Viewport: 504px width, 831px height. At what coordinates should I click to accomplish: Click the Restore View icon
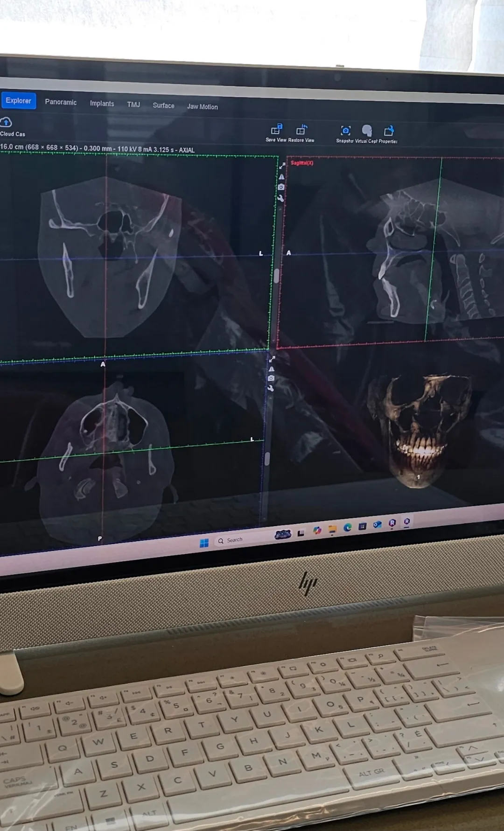(x=301, y=130)
